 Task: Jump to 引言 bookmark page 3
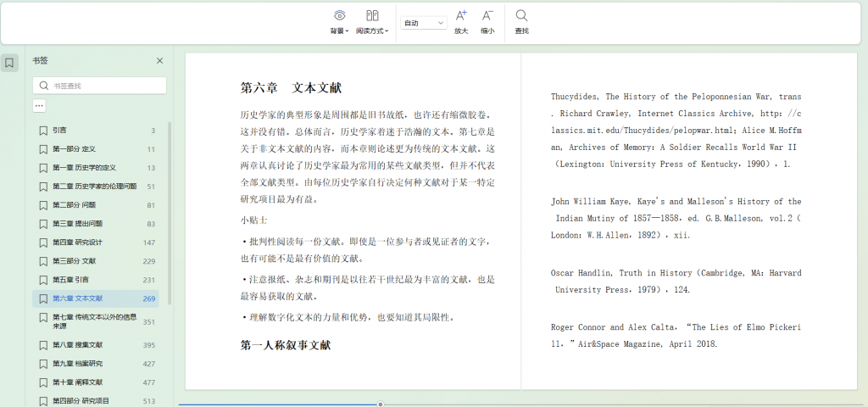95,131
